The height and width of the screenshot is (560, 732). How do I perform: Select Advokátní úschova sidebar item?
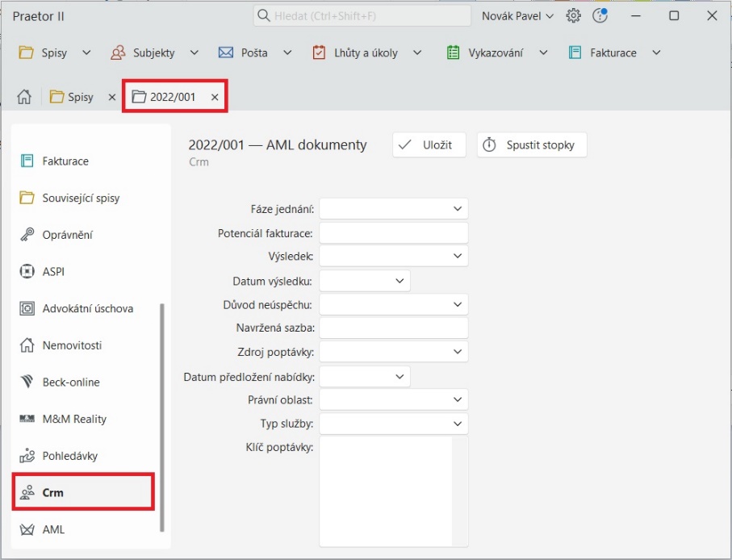coord(87,308)
